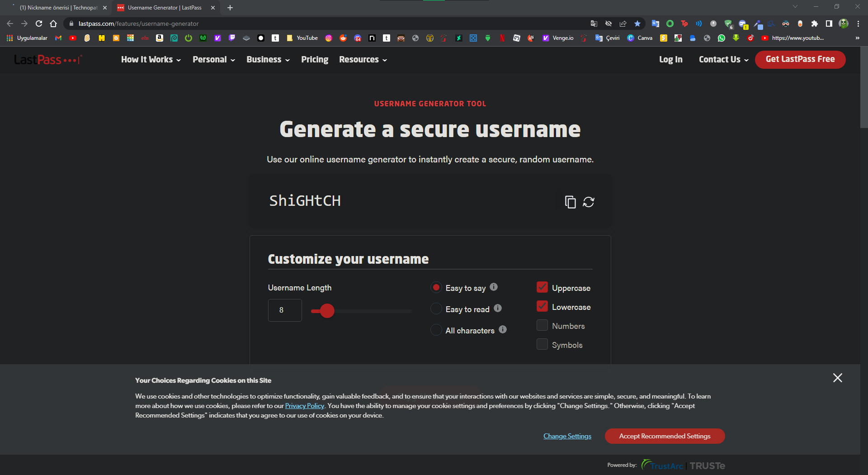Image resolution: width=868 pixels, height=475 pixels.
Task: Open the Blogger bookmark icon
Action: (116, 38)
